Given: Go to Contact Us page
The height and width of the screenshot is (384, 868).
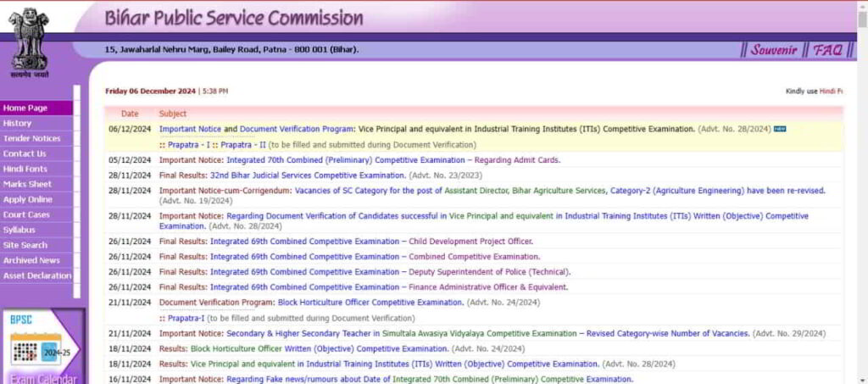Looking at the screenshot, I should coord(36,153).
